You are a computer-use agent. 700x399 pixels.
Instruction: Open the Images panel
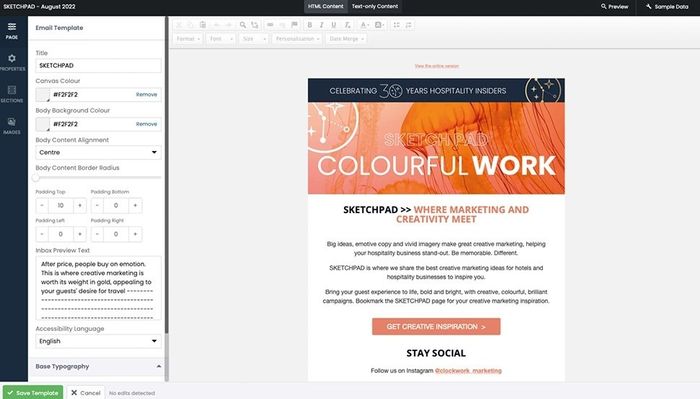pyautogui.click(x=12, y=125)
